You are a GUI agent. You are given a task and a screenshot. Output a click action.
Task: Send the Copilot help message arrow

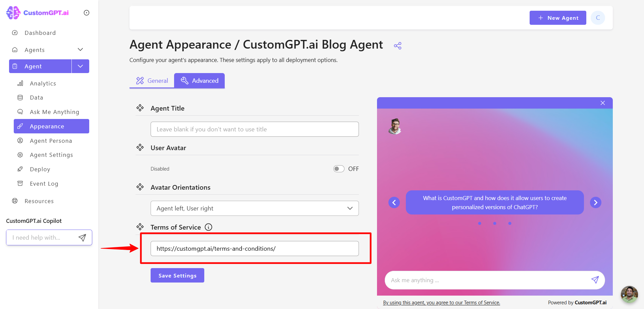click(82, 238)
